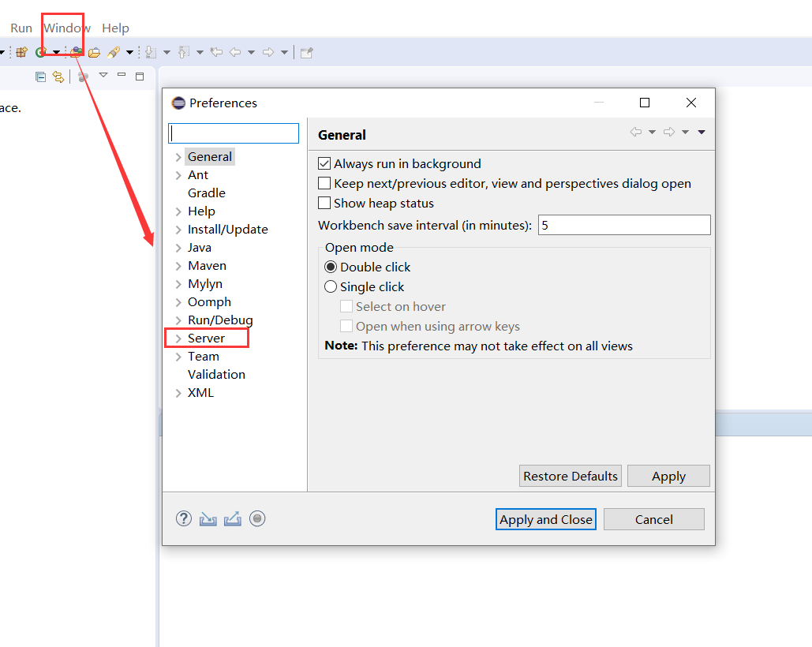
Task: Click the preferences filter search field
Action: coord(233,133)
